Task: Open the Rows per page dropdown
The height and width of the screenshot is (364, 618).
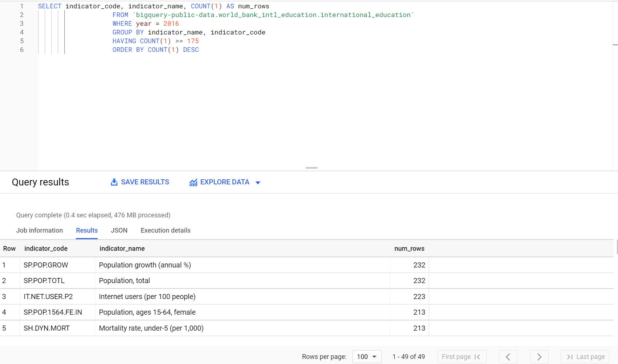Action: 367,357
